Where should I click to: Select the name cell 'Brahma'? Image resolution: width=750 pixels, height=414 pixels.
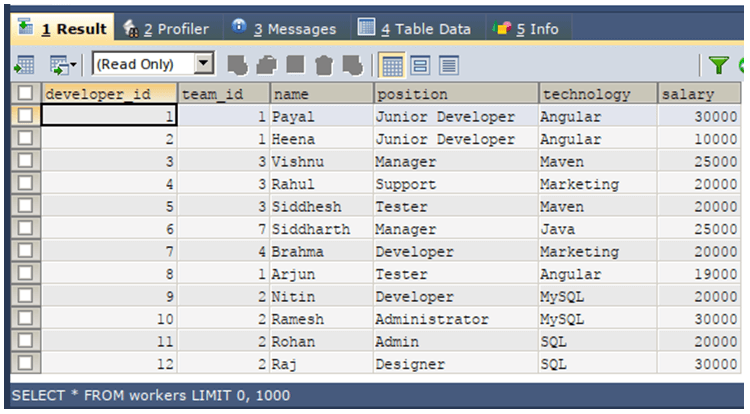(321, 251)
